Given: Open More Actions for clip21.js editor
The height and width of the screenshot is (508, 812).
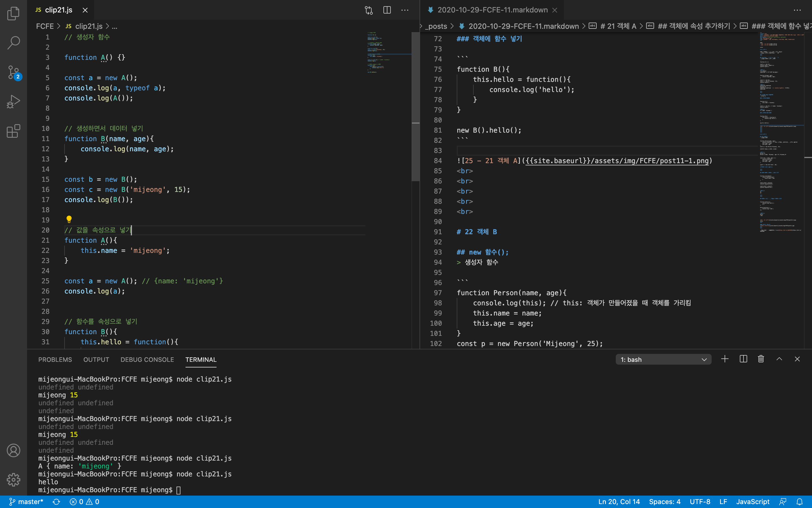Looking at the screenshot, I should [405, 10].
